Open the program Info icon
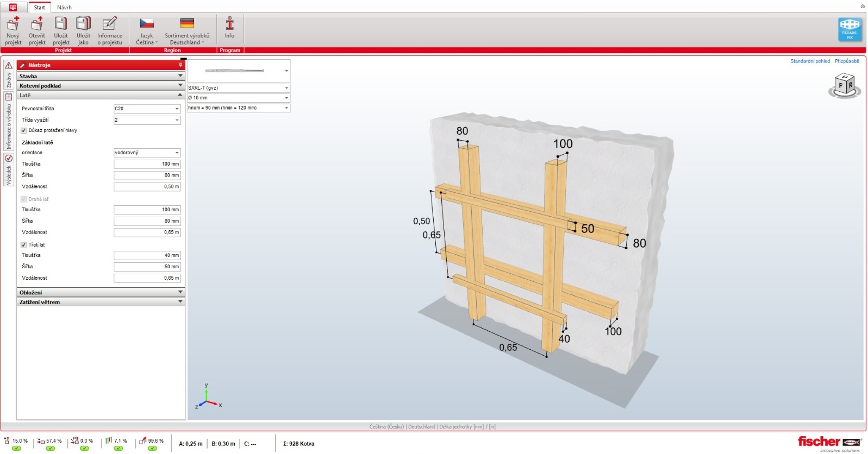Image resolution: width=868 pixels, height=454 pixels. point(229,28)
